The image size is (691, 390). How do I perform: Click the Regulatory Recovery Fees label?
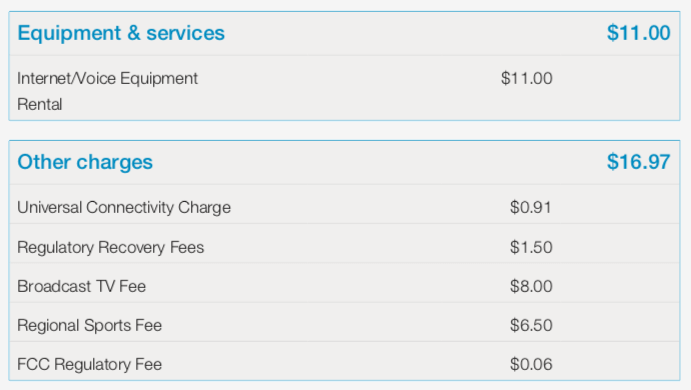[111, 247]
